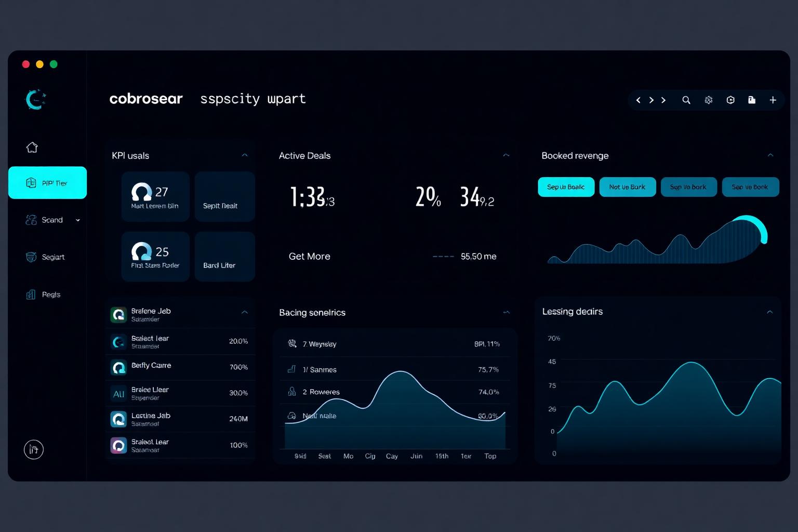
Task: Expand the Scand dropdown arrow
Action: 78,220
